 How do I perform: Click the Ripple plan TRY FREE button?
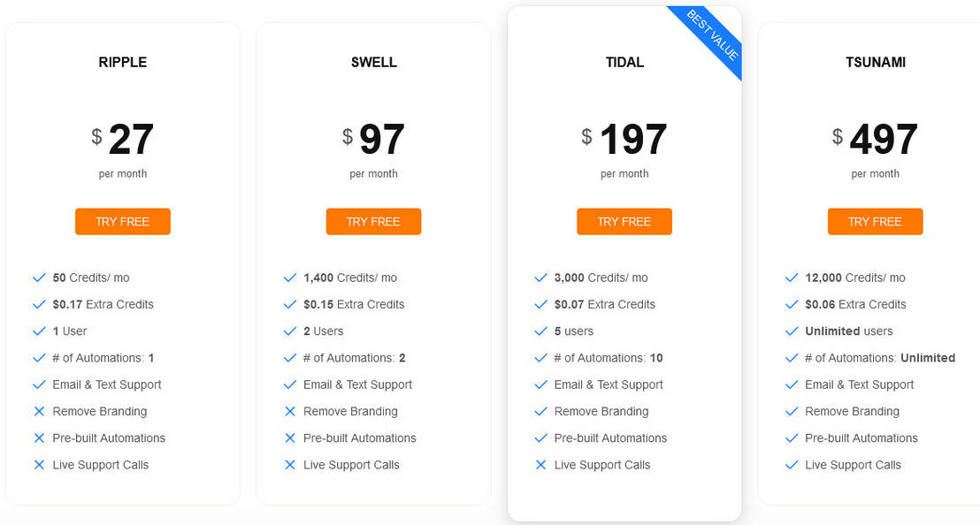[x=122, y=222]
